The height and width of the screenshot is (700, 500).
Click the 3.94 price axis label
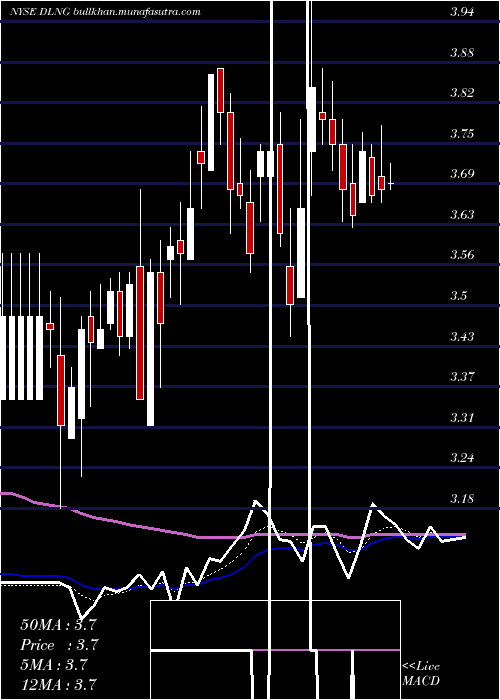(x=462, y=12)
